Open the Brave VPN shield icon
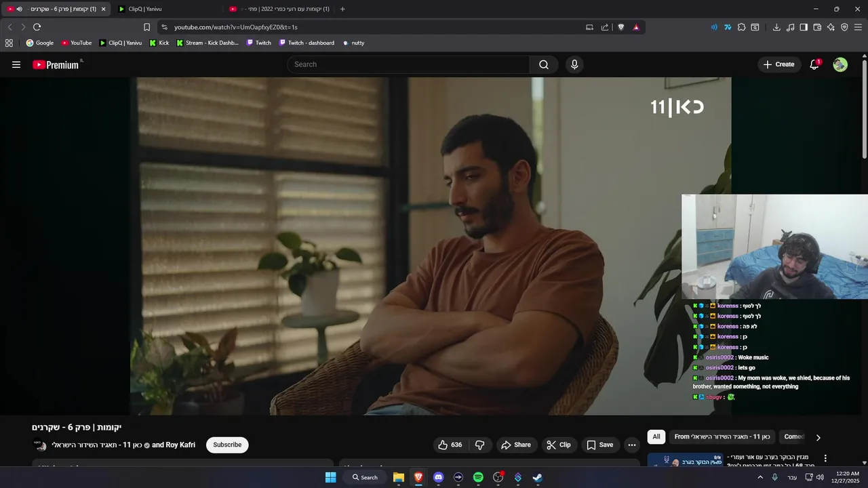868x488 pixels. [844, 27]
